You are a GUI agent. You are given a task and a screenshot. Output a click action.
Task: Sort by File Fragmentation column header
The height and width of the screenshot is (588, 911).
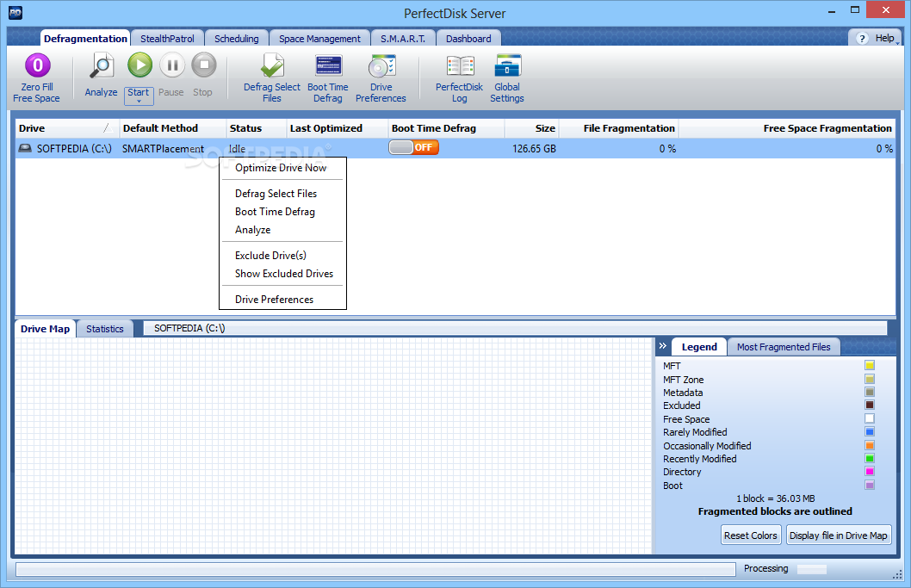click(619, 128)
